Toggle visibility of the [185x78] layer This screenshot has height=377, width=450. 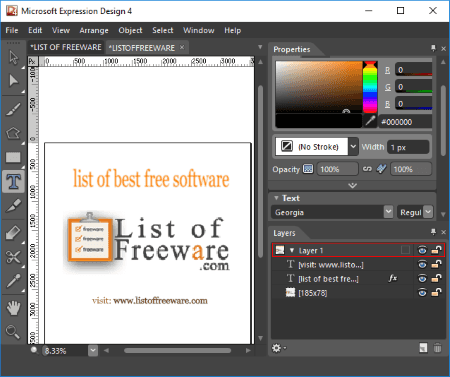point(422,293)
